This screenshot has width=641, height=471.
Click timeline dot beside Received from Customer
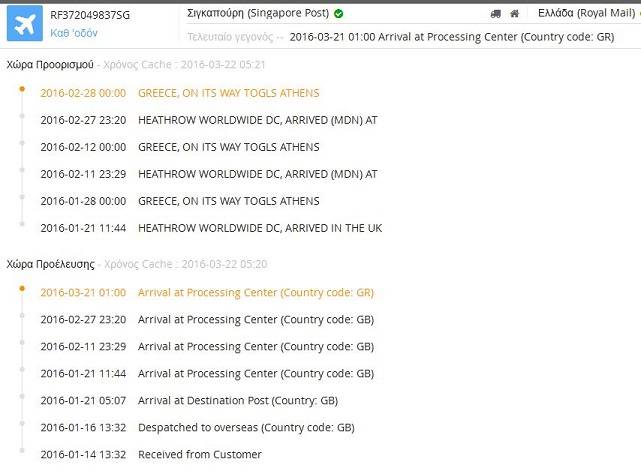(20, 452)
